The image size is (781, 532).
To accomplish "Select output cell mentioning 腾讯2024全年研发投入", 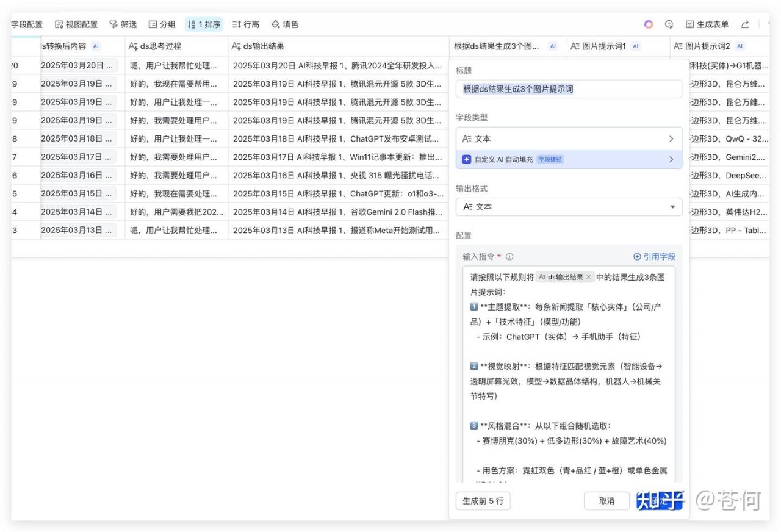I will 339,65.
